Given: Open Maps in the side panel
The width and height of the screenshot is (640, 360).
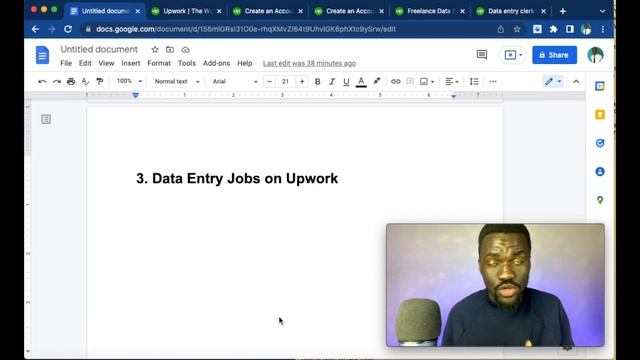Looking at the screenshot, I should point(600,200).
